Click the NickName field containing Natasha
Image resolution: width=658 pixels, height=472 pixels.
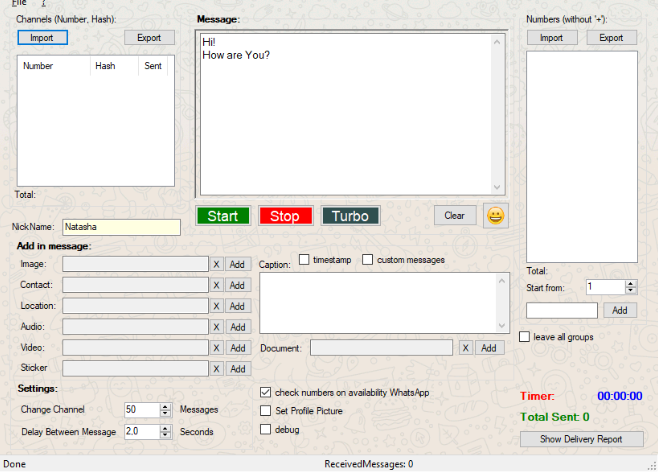[x=121, y=227]
